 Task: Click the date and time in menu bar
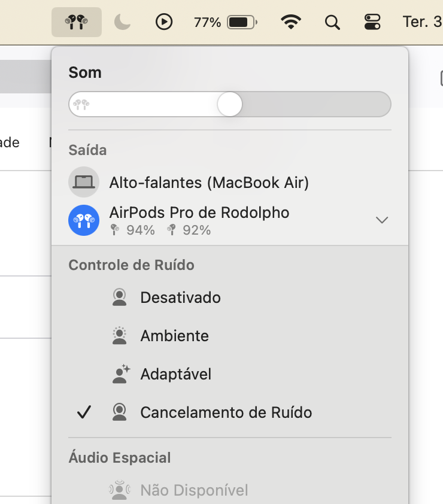[422, 23]
